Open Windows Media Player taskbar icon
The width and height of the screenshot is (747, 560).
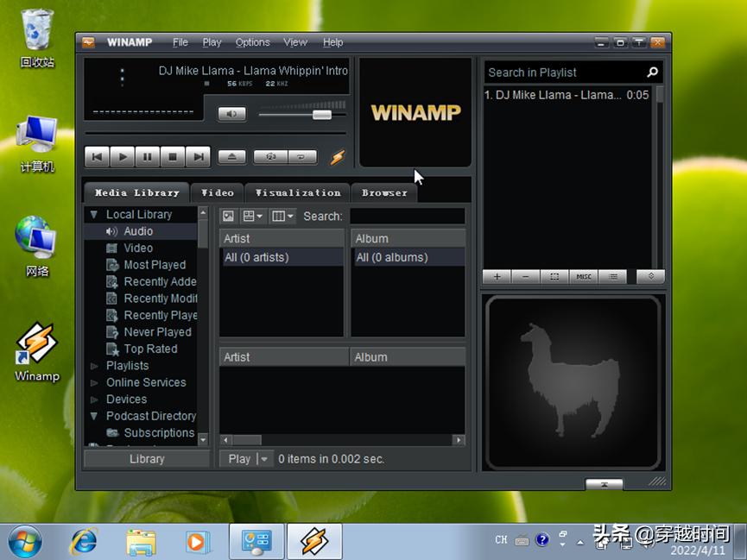197,542
